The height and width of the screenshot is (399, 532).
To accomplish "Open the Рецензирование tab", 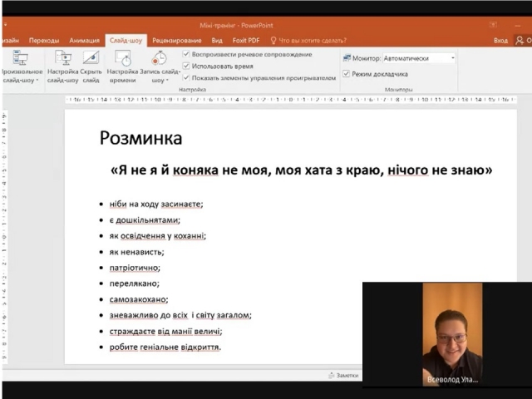I will (x=177, y=41).
